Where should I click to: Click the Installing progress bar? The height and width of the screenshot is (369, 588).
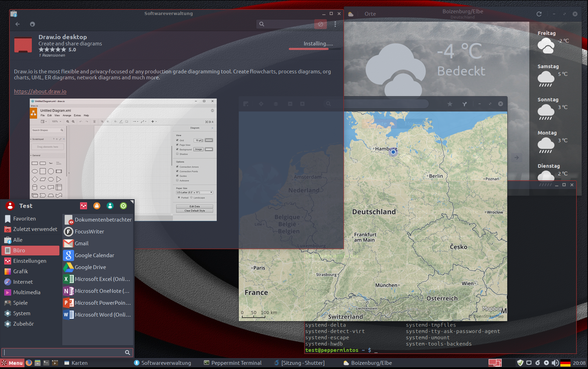click(315, 49)
